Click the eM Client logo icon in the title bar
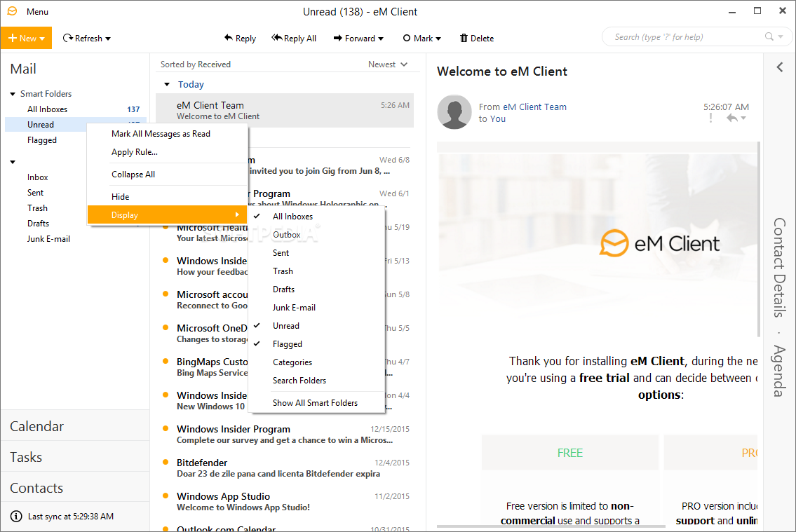The height and width of the screenshot is (532, 796). click(12, 11)
